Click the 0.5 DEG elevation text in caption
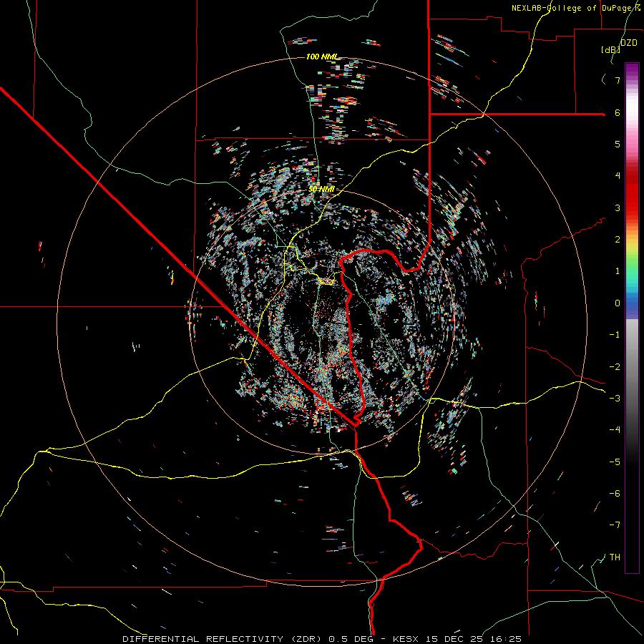Viewport: 644px width, 644px height. click(351, 638)
